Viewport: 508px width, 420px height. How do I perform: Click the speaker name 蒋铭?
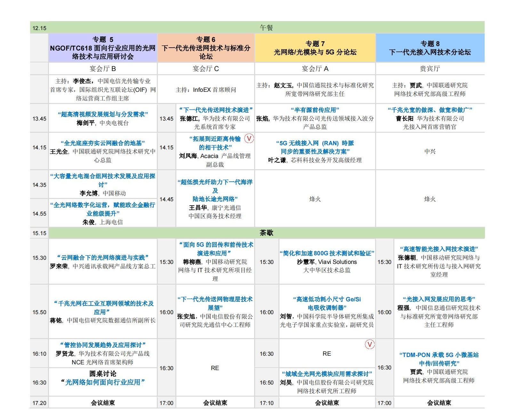coord(56,320)
